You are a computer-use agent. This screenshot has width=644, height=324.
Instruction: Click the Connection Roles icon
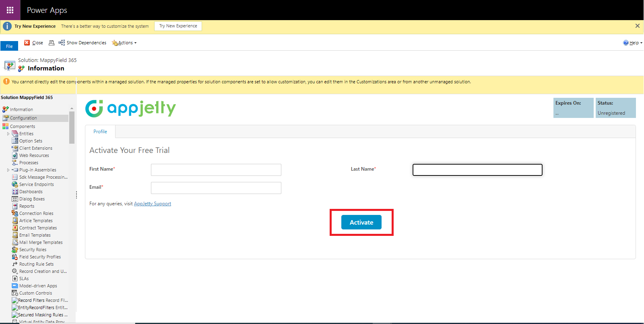click(x=15, y=213)
